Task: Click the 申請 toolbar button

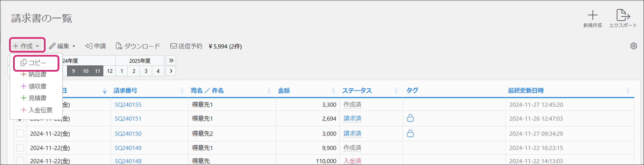Action: click(x=95, y=46)
